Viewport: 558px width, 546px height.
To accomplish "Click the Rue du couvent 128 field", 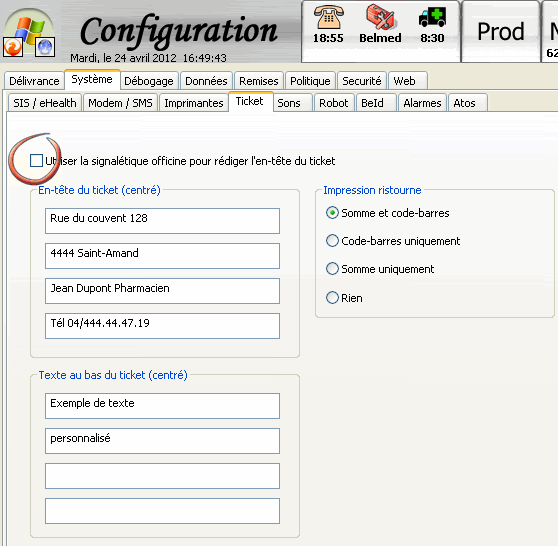I will pyautogui.click(x=162, y=221).
